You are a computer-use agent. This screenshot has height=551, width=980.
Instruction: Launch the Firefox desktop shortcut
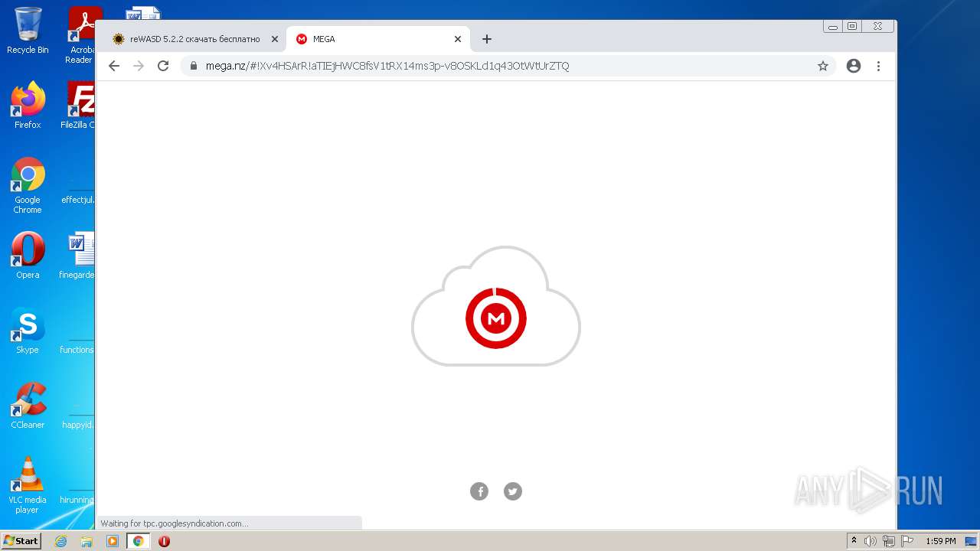(28, 106)
